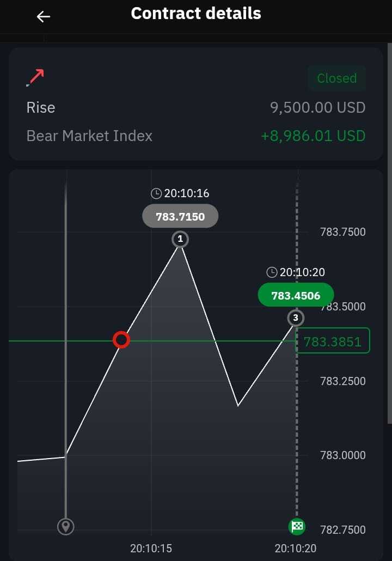Click the 20:10:15 time axis label
This screenshot has height=561, width=392.
click(x=151, y=548)
